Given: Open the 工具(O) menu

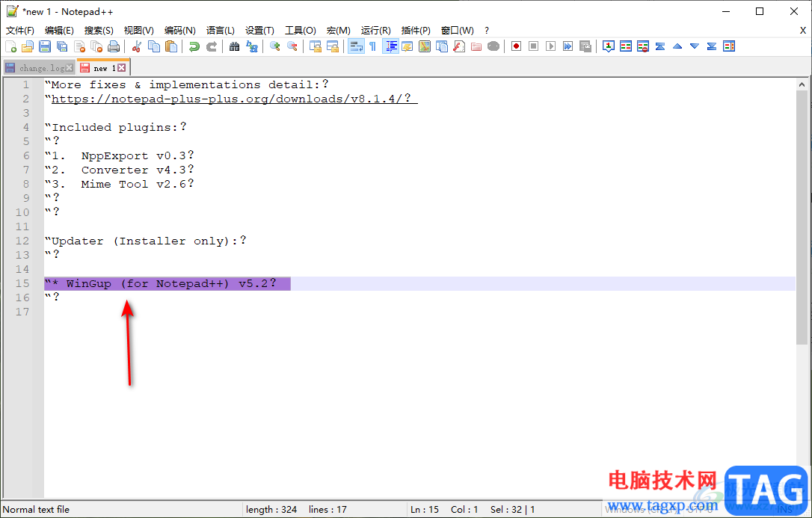Looking at the screenshot, I should [301, 31].
